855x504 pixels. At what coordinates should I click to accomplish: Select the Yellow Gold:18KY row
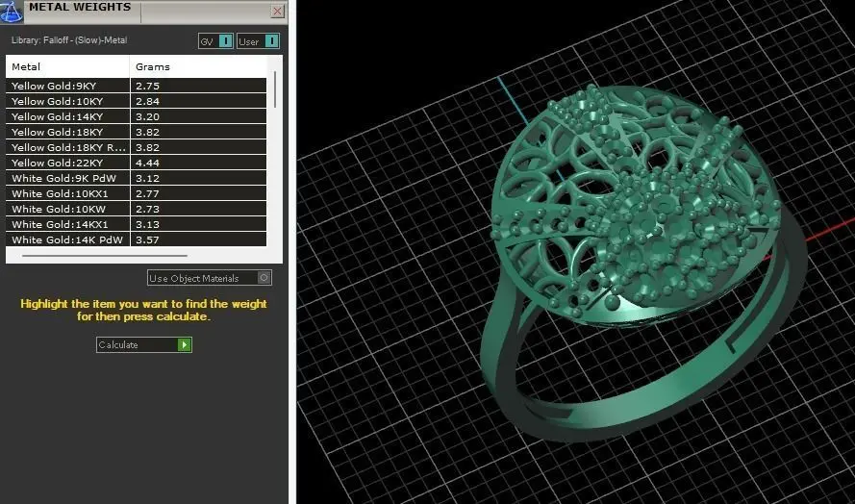[x=136, y=132]
